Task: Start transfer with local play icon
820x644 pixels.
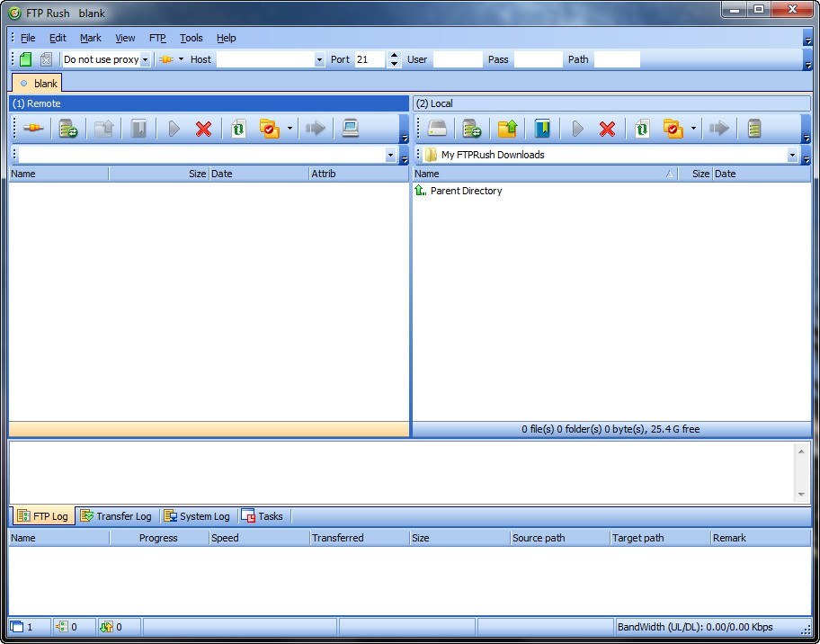Action: click(578, 129)
